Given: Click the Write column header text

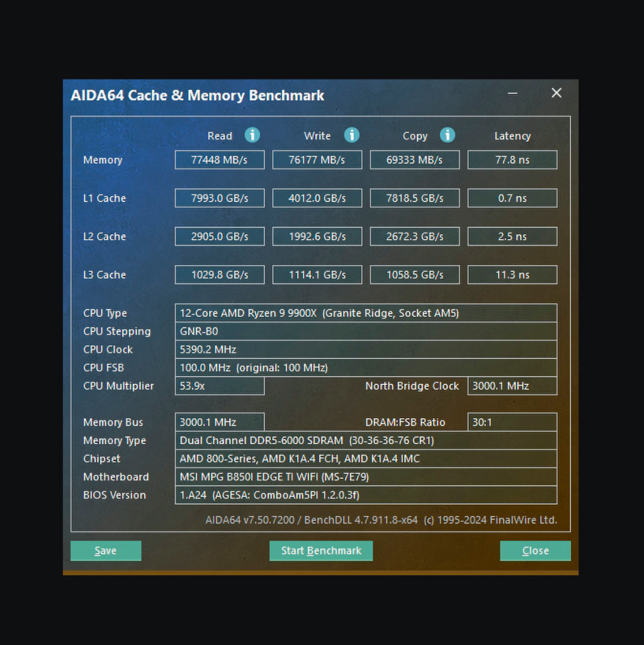Looking at the screenshot, I should tap(317, 136).
